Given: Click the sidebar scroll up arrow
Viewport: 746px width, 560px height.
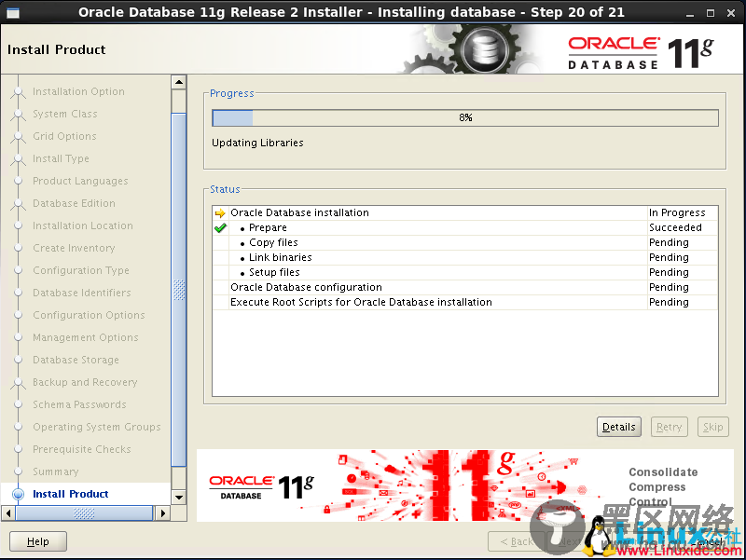Looking at the screenshot, I should pyautogui.click(x=179, y=82).
